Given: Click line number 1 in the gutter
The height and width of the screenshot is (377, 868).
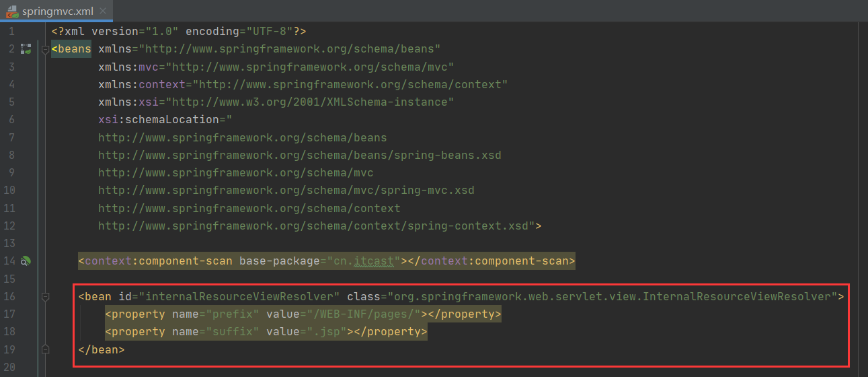Looking at the screenshot, I should coord(11,32).
